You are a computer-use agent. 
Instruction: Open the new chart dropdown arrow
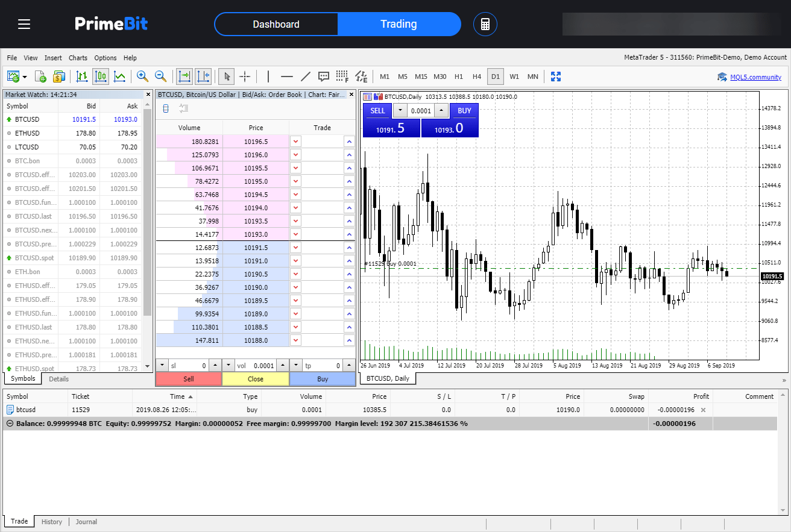click(x=25, y=77)
